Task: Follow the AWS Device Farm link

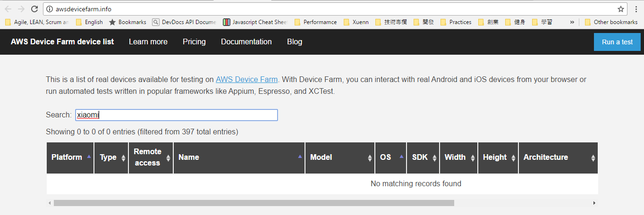Action: coord(246,80)
